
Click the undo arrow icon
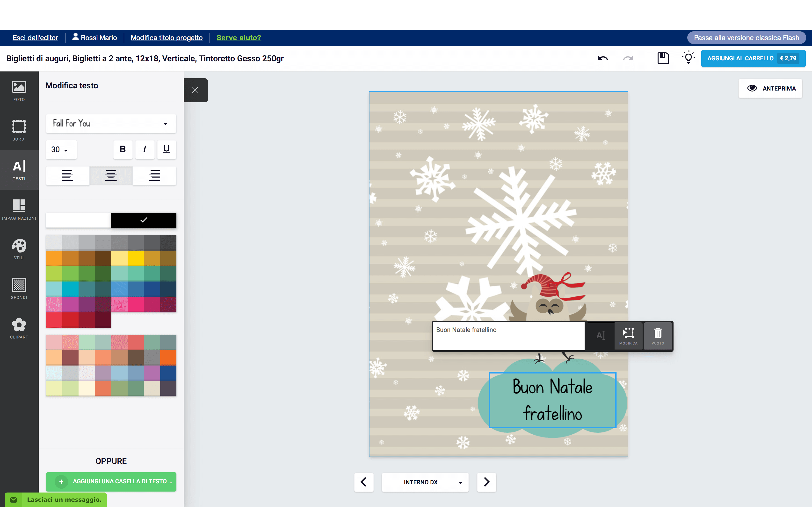603,58
